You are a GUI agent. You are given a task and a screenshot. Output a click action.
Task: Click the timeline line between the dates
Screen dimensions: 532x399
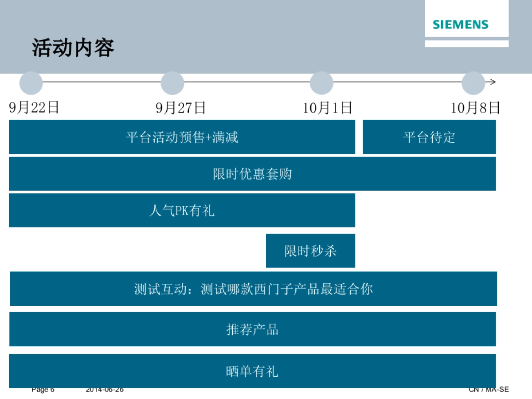click(x=244, y=82)
